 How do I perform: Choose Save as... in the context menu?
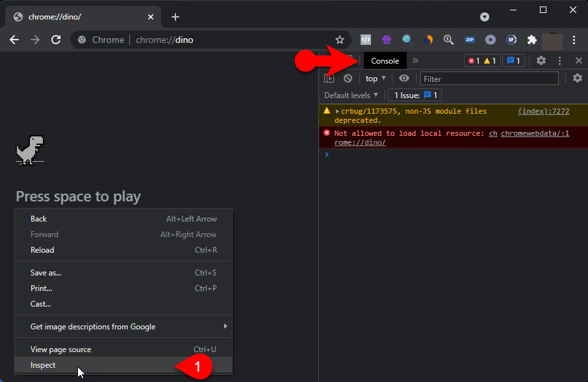[x=123, y=273]
